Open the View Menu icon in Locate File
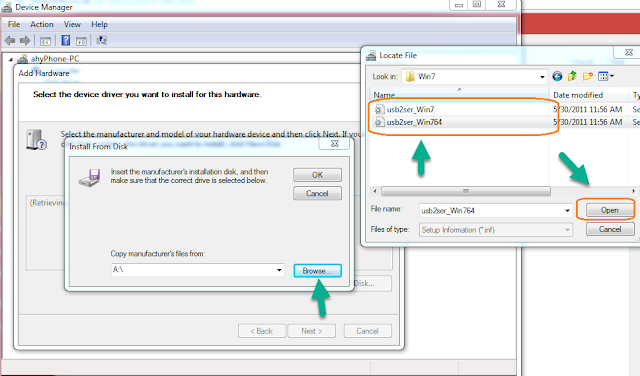 [x=606, y=76]
